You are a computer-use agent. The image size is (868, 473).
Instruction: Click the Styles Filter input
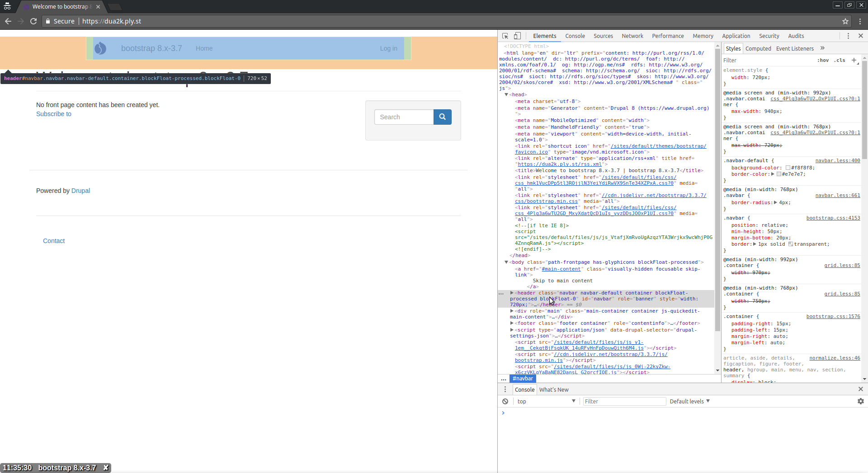point(769,60)
